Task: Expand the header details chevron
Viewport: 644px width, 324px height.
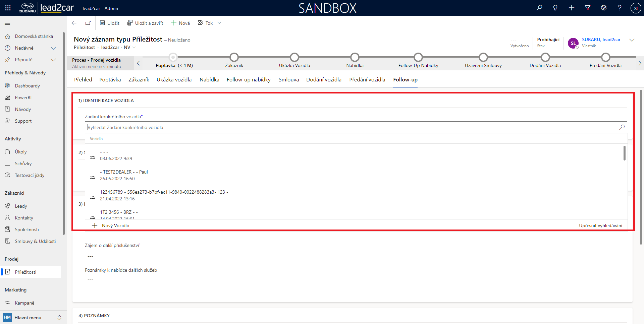Action: (x=632, y=40)
